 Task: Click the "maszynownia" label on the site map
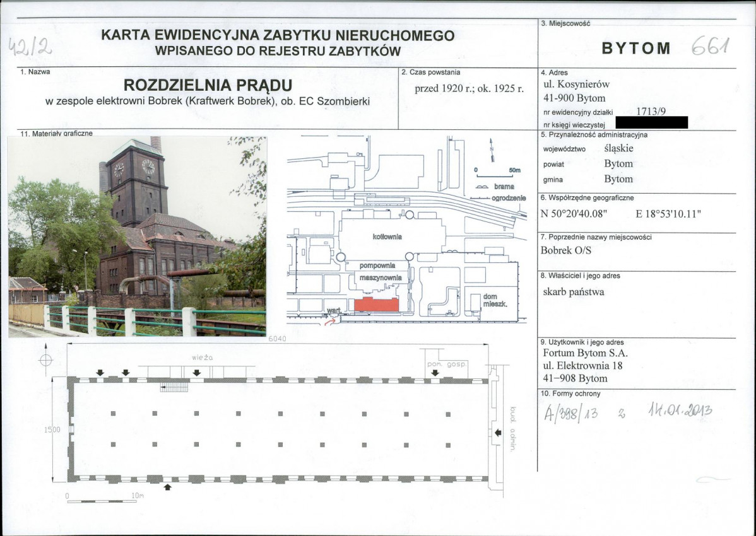coord(377,277)
